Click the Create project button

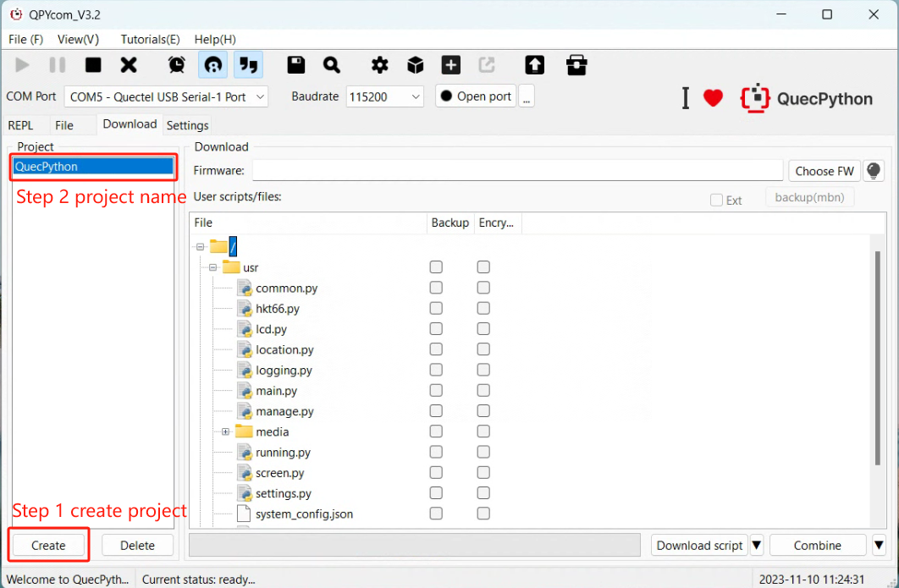click(48, 545)
